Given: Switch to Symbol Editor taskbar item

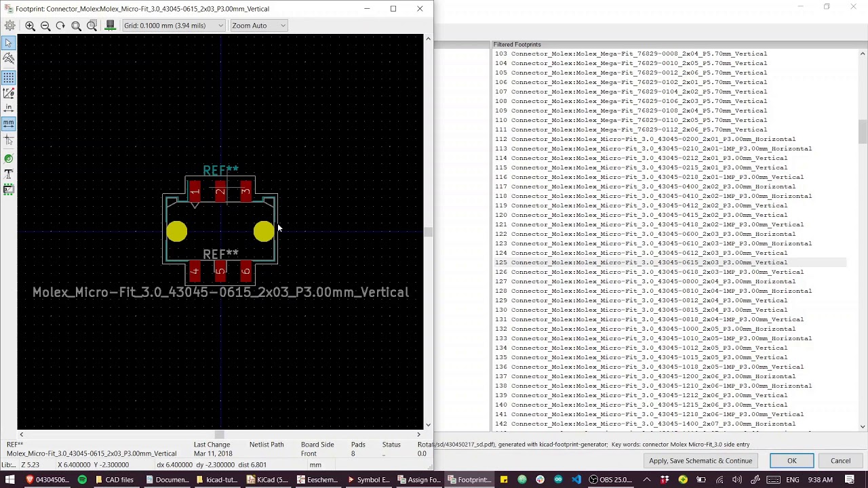Looking at the screenshot, I should point(369,480).
